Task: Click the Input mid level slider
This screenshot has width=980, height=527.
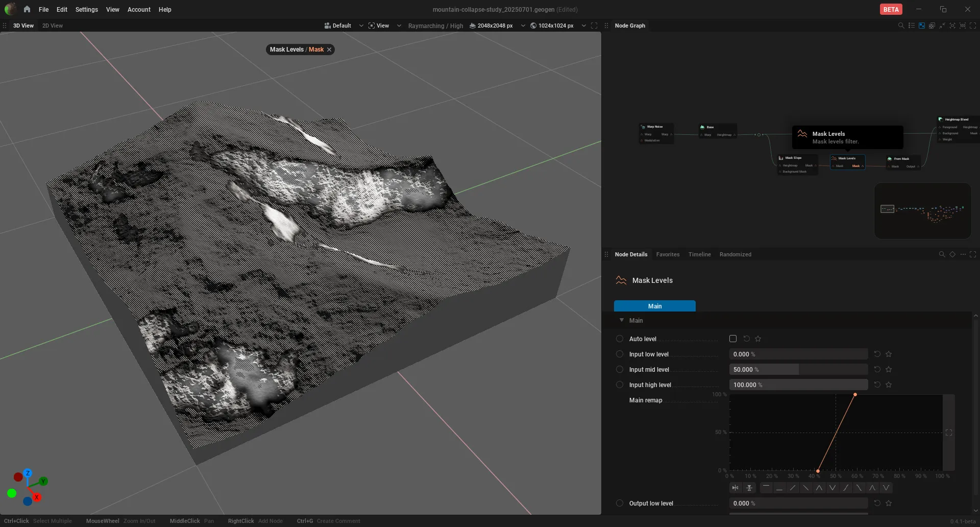Action: coord(798,369)
